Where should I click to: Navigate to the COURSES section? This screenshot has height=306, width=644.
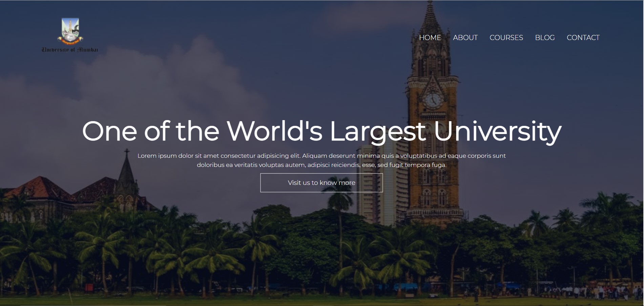(x=506, y=38)
